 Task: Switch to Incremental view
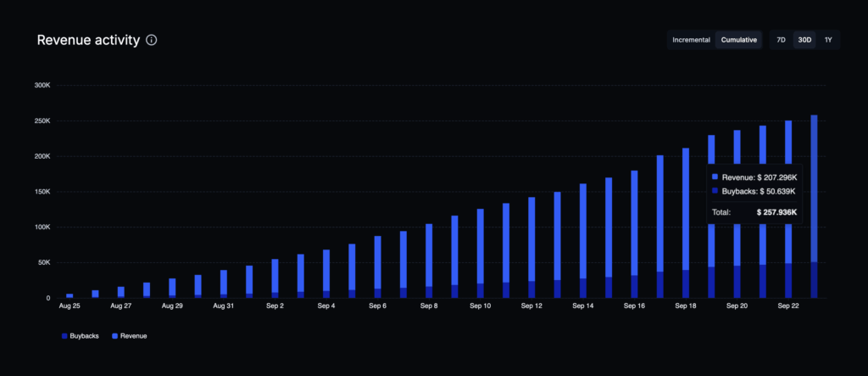691,40
